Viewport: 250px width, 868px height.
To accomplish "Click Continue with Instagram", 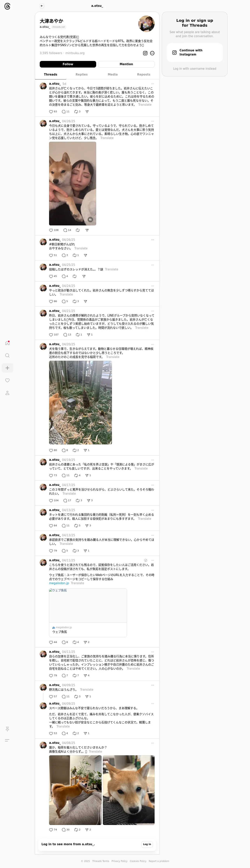I will (195, 53).
